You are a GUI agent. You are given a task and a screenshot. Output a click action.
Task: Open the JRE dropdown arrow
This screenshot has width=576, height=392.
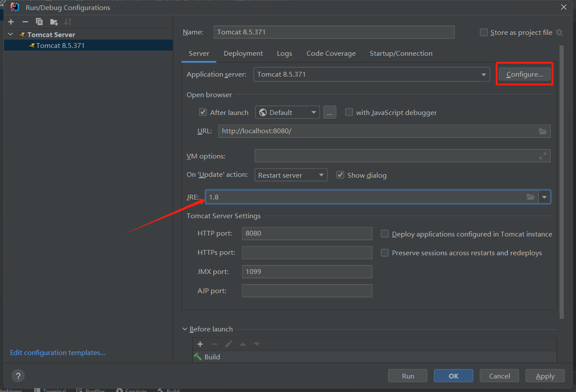tap(544, 197)
